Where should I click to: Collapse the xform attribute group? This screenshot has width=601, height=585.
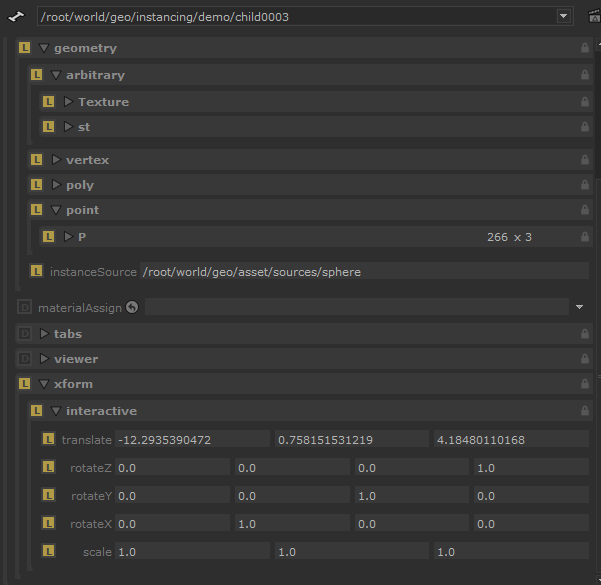(x=44, y=384)
